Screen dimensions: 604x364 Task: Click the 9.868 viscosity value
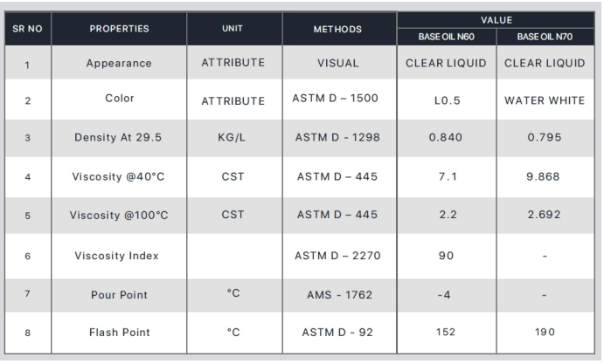click(x=545, y=179)
